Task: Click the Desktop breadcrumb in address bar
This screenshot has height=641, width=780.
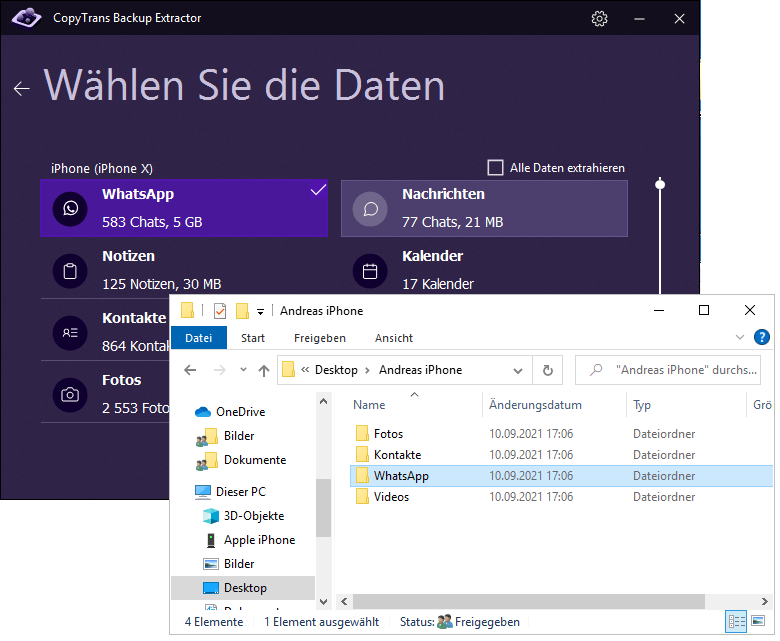Action: click(x=336, y=370)
